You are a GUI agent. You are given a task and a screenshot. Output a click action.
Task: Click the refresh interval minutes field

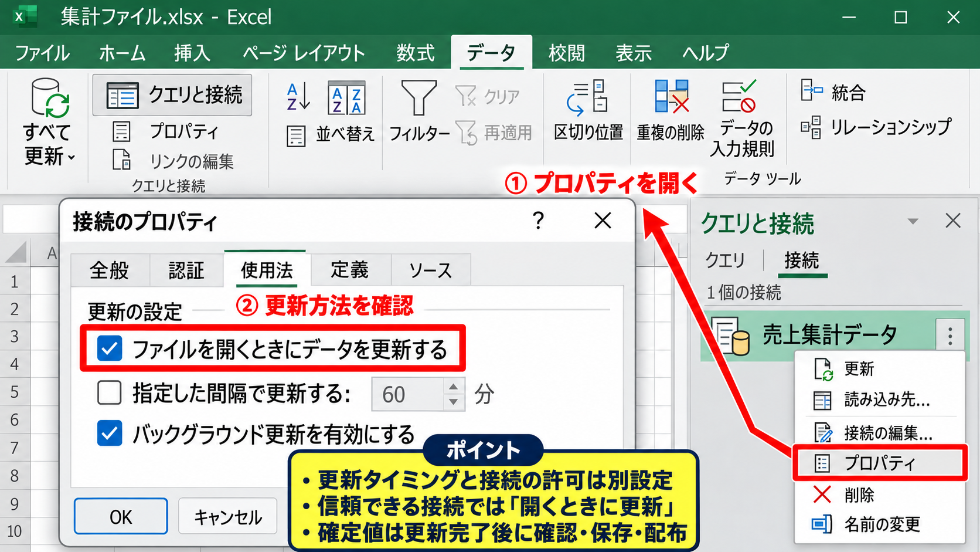408,394
